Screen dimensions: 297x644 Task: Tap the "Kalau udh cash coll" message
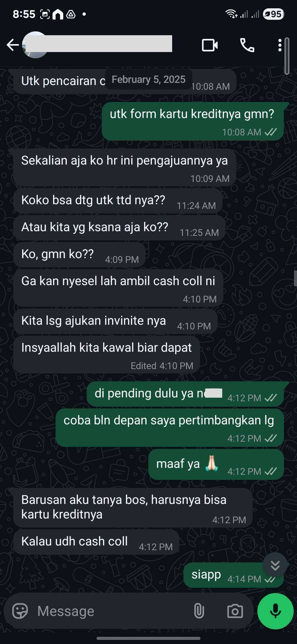pos(96,542)
